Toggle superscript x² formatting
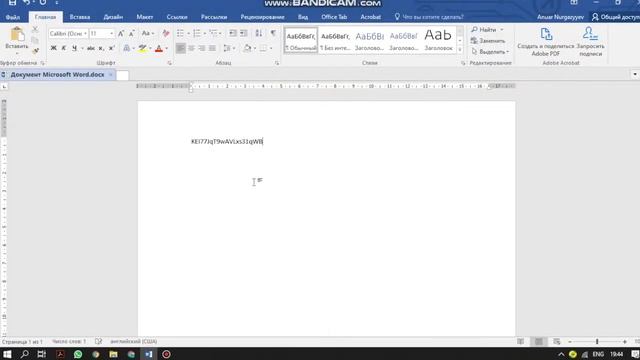Image resolution: width=640 pixels, height=360 pixels. 111,48
